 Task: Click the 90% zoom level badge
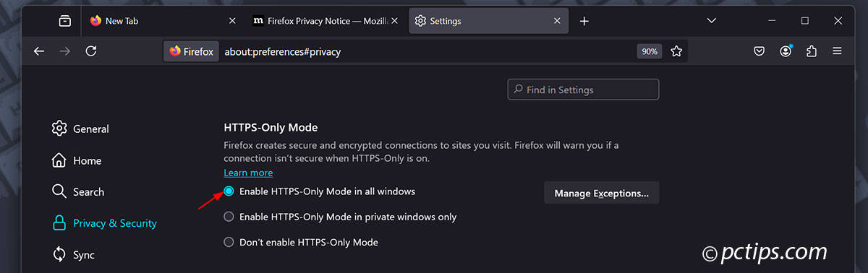[x=649, y=51]
